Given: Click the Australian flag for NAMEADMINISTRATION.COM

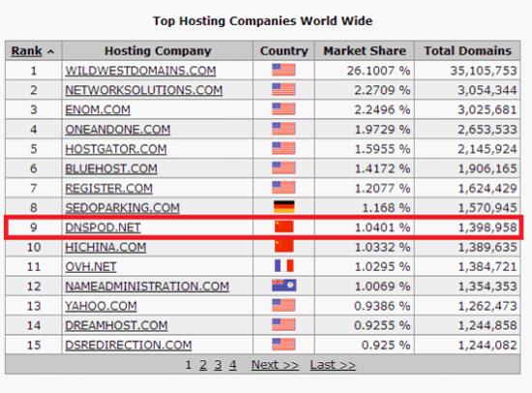Looking at the screenshot, I should click(284, 286).
